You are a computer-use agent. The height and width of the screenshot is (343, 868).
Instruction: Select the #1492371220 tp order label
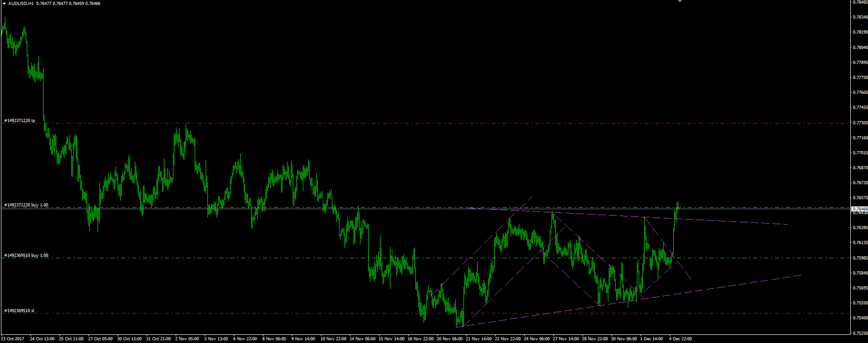tap(20, 121)
